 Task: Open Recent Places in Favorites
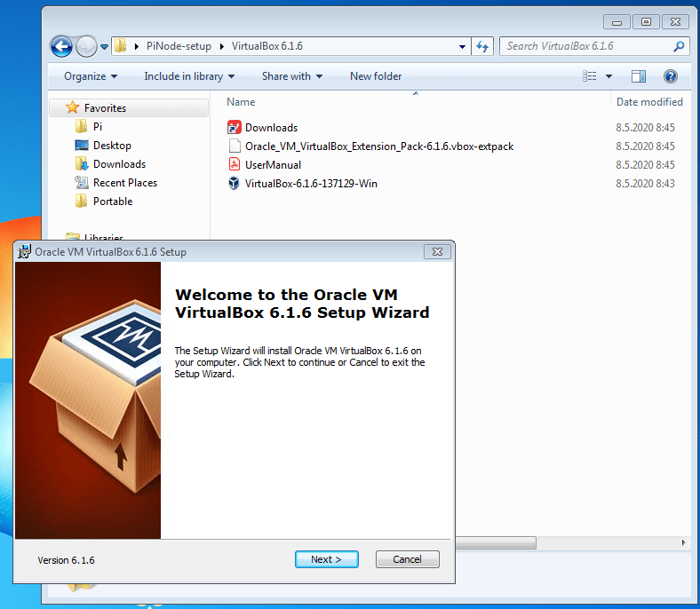(125, 183)
